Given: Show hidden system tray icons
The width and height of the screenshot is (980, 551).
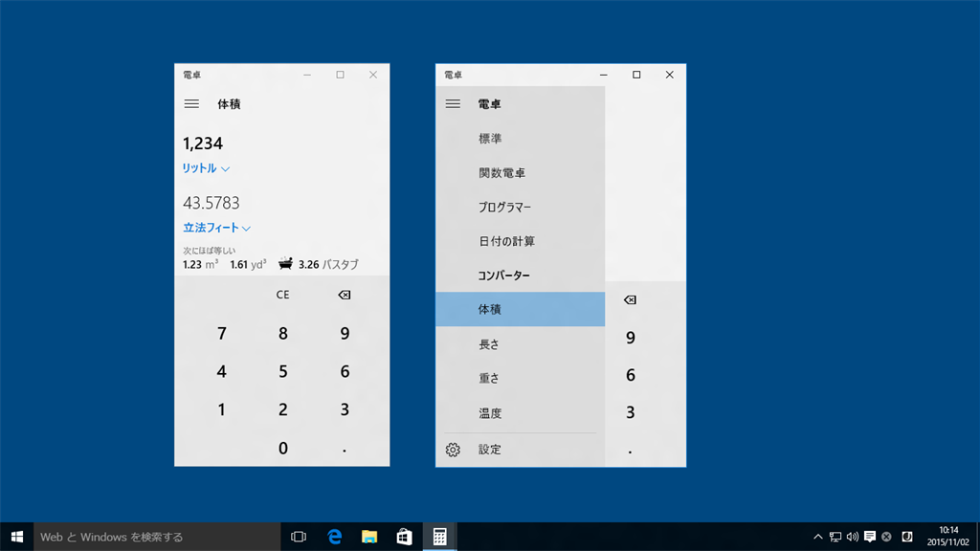Looking at the screenshot, I should click(817, 537).
